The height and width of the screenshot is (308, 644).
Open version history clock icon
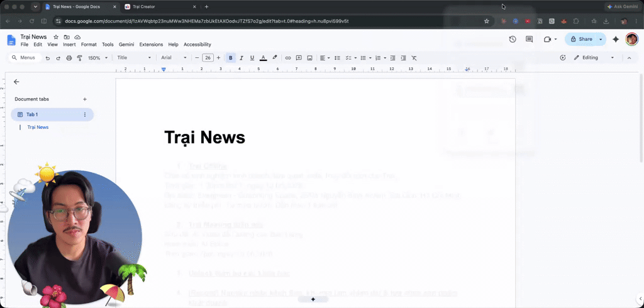click(x=512, y=39)
